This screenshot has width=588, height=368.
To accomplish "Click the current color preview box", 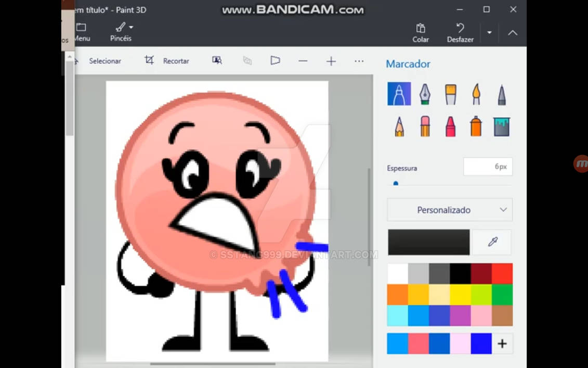I will (428, 242).
